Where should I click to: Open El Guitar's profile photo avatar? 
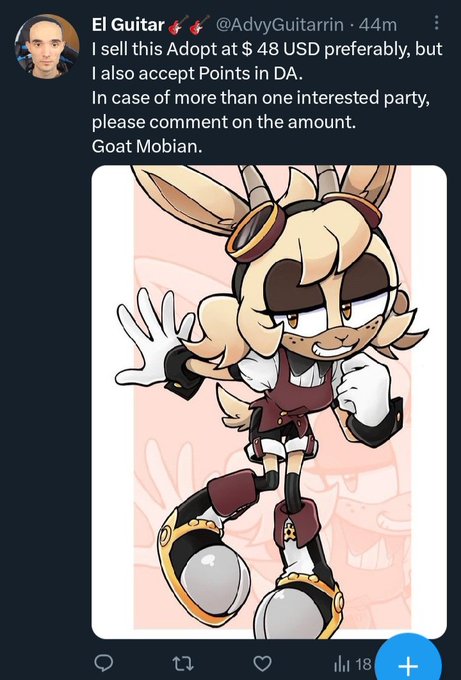[47, 46]
